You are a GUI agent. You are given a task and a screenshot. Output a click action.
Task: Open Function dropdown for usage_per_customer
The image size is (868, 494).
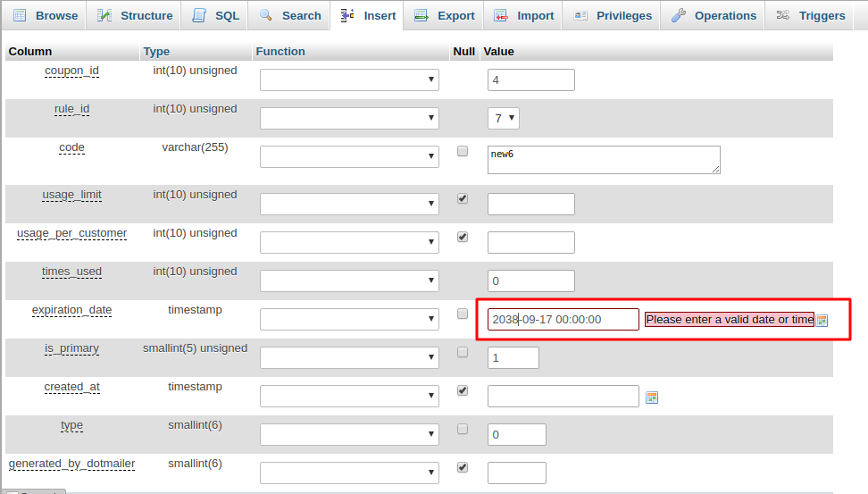tap(349, 242)
